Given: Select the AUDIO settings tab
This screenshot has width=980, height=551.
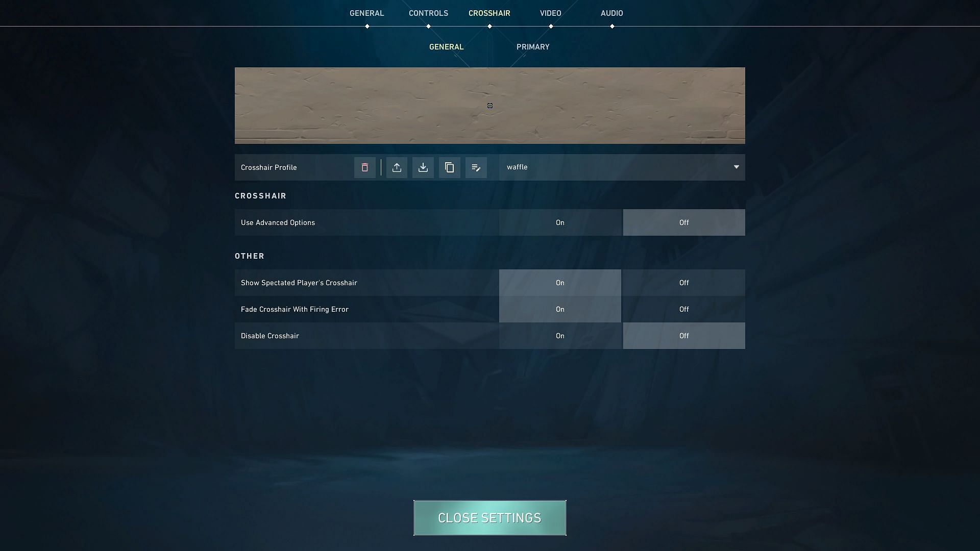Looking at the screenshot, I should [x=611, y=13].
